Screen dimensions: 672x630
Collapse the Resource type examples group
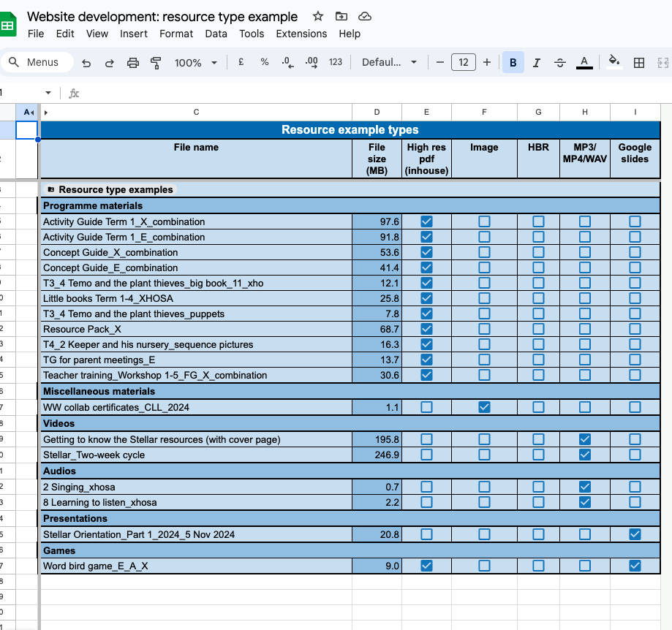(x=50, y=190)
